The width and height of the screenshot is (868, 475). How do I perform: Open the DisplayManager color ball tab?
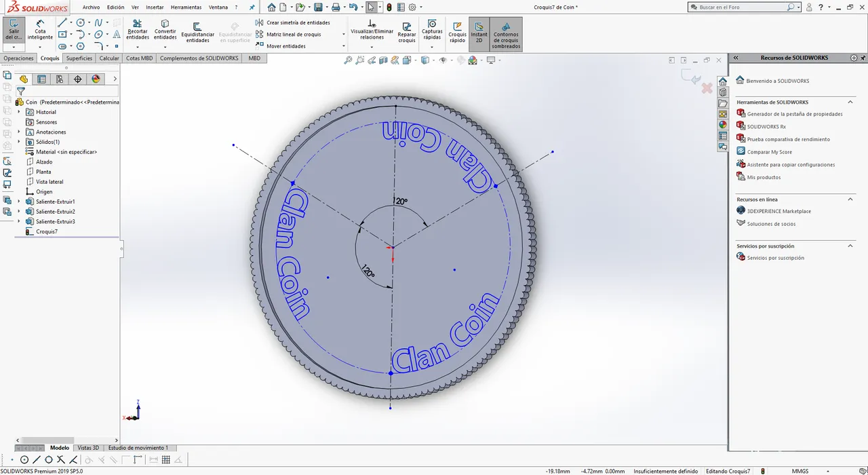pos(96,79)
